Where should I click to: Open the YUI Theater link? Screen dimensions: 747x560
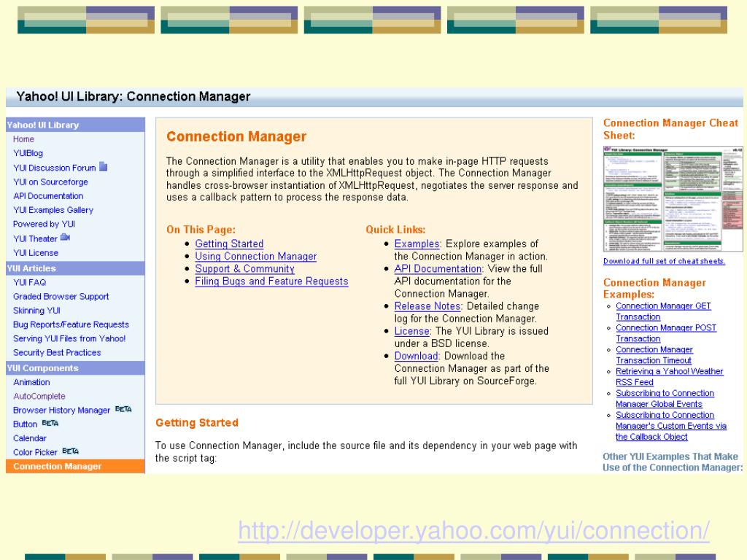(x=35, y=238)
